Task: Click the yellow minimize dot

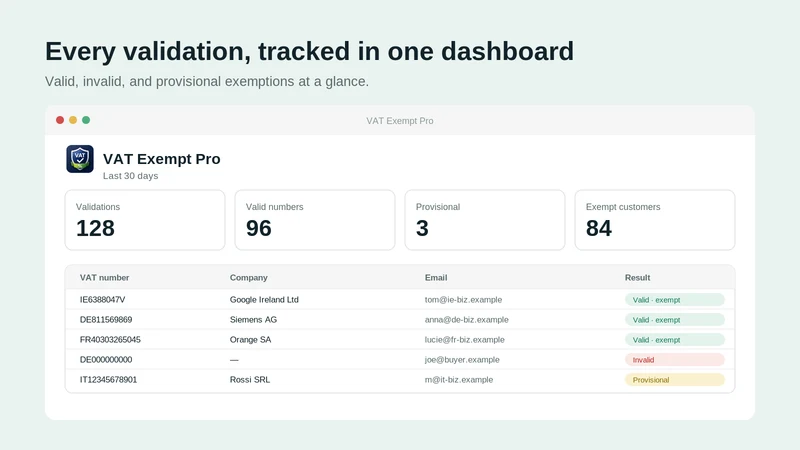Action: click(x=73, y=120)
